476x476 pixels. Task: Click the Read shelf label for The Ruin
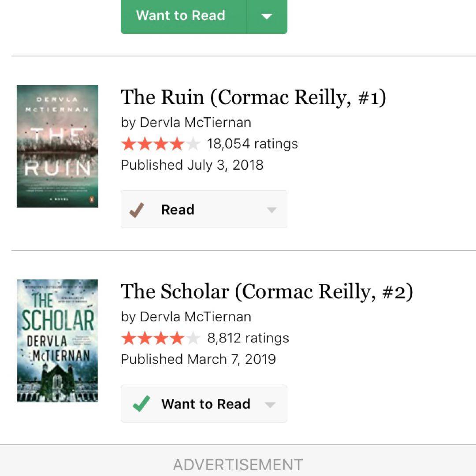pyautogui.click(x=178, y=210)
